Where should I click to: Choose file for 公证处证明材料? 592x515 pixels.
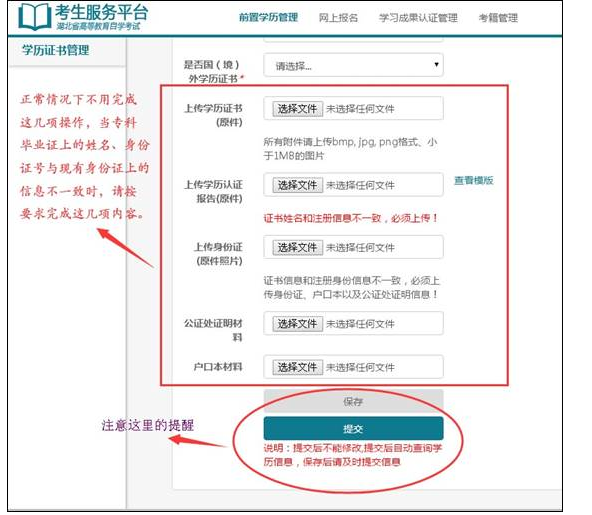tap(298, 324)
